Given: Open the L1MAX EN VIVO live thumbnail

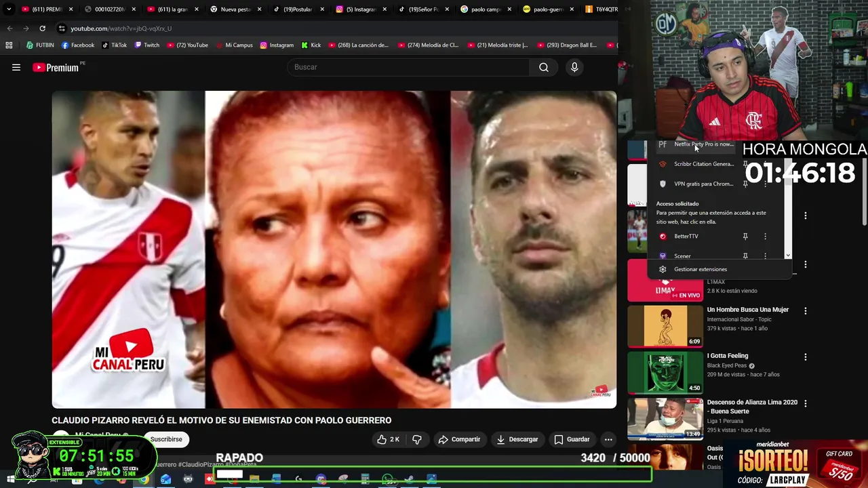Looking at the screenshot, I should click(665, 280).
